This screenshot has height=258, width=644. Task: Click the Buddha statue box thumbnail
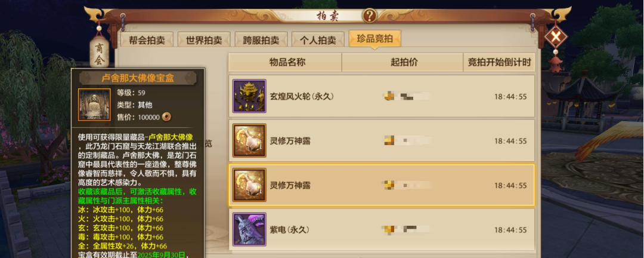(x=94, y=105)
